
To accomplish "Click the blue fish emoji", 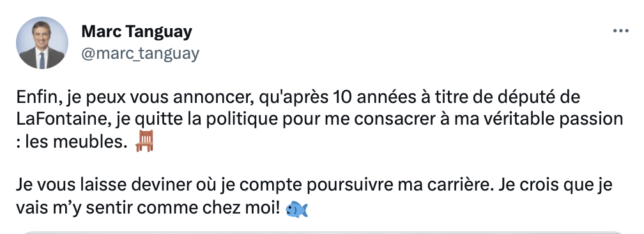I will coord(296,209).
